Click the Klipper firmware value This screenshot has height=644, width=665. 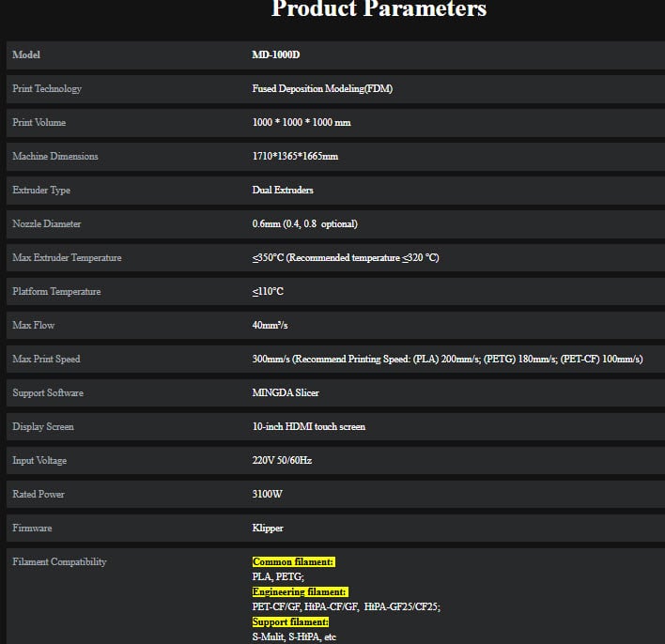(x=268, y=529)
